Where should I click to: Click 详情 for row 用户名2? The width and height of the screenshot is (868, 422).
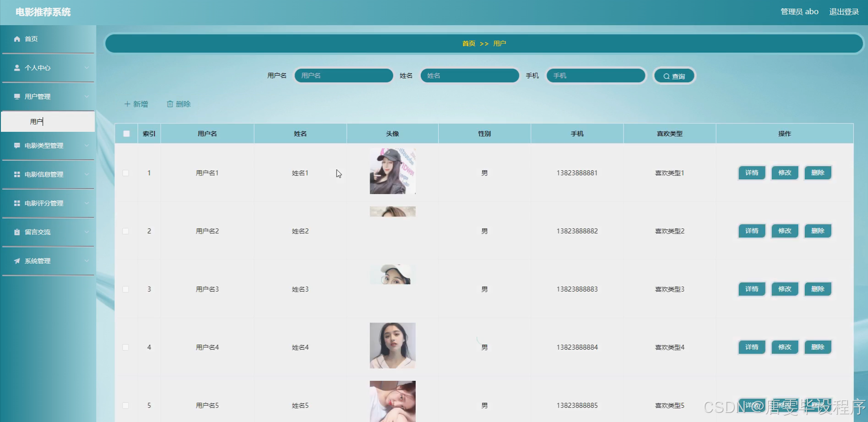pos(752,231)
